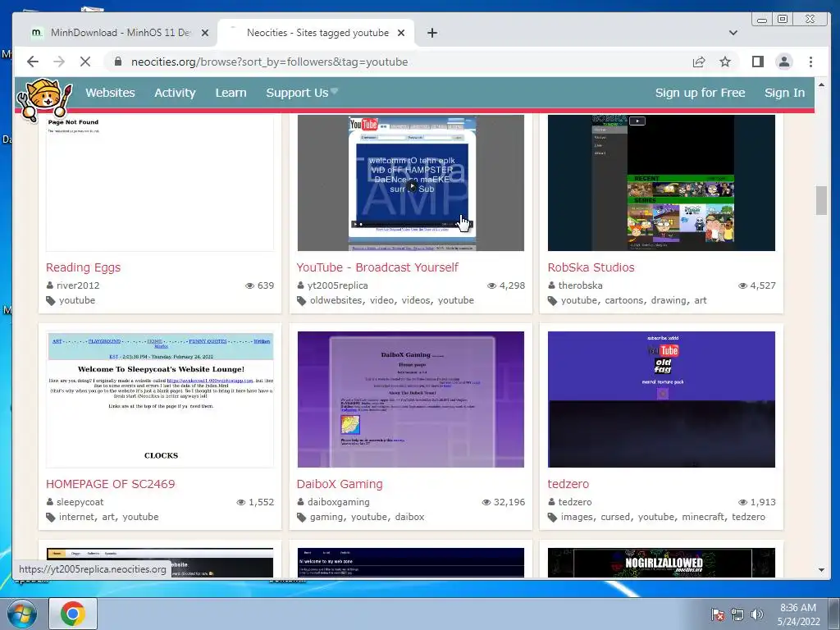The height and width of the screenshot is (630, 840).
Task: Click the daibox tag
Action: pos(409,517)
